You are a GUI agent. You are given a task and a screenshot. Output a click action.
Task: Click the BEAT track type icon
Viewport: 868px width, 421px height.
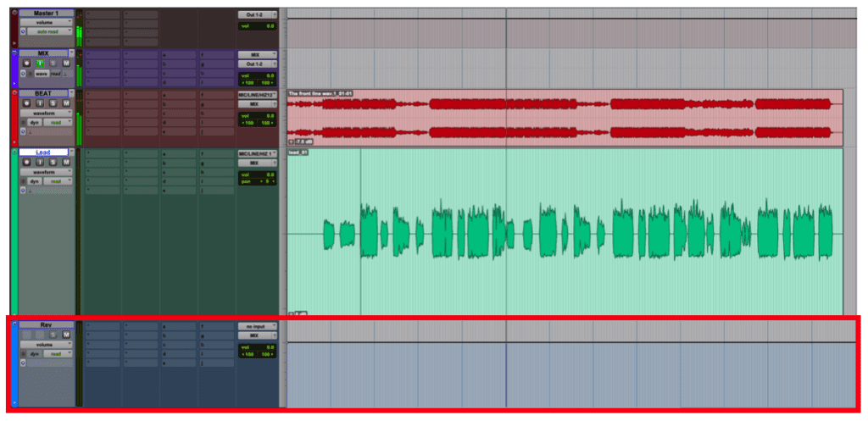click(15, 93)
